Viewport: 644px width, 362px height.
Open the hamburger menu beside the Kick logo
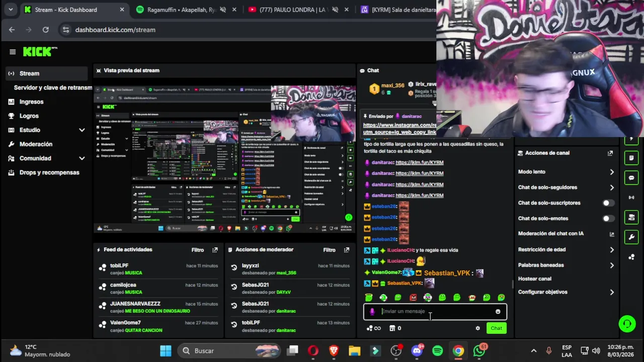(13, 52)
